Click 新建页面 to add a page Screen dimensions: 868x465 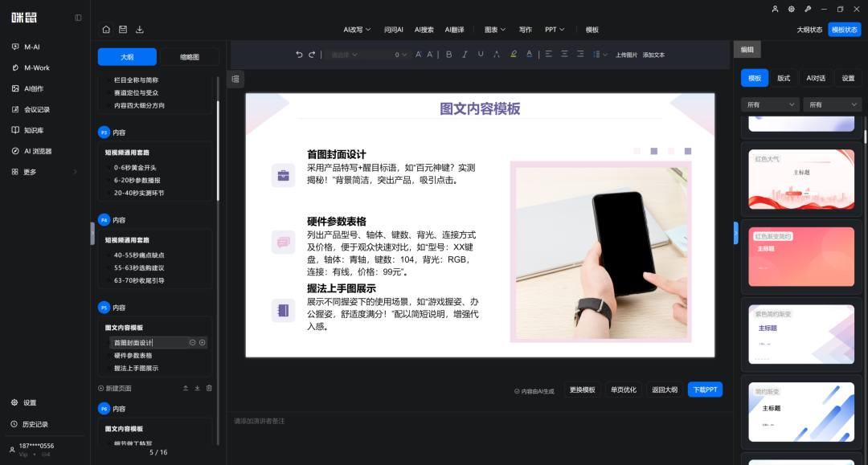[115, 388]
